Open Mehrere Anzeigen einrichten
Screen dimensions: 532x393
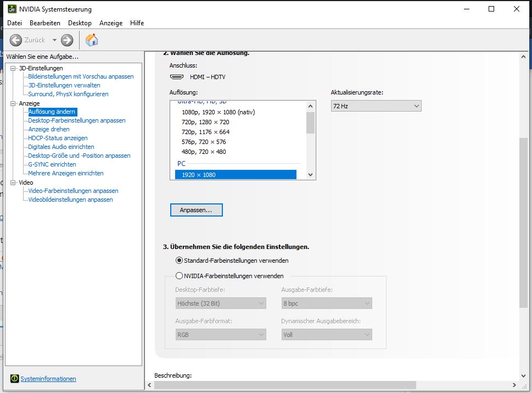[66, 173]
